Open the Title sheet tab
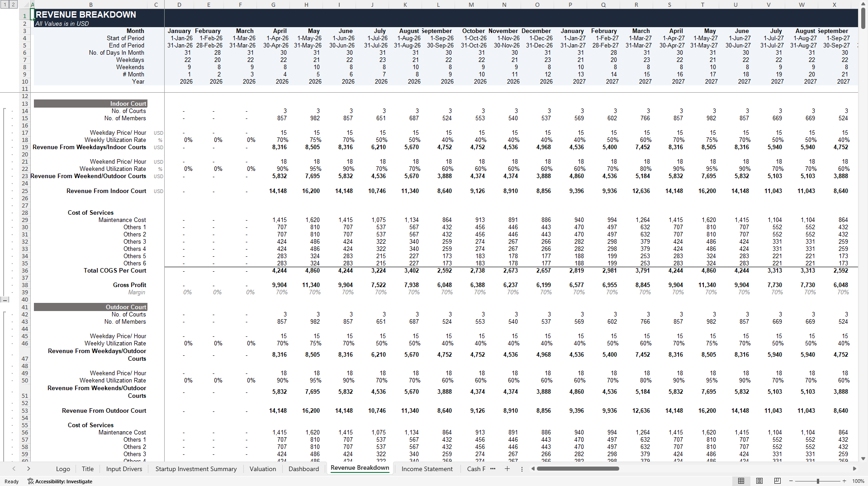Image resolution: width=868 pixels, height=486 pixels. click(x=88, y=469)
